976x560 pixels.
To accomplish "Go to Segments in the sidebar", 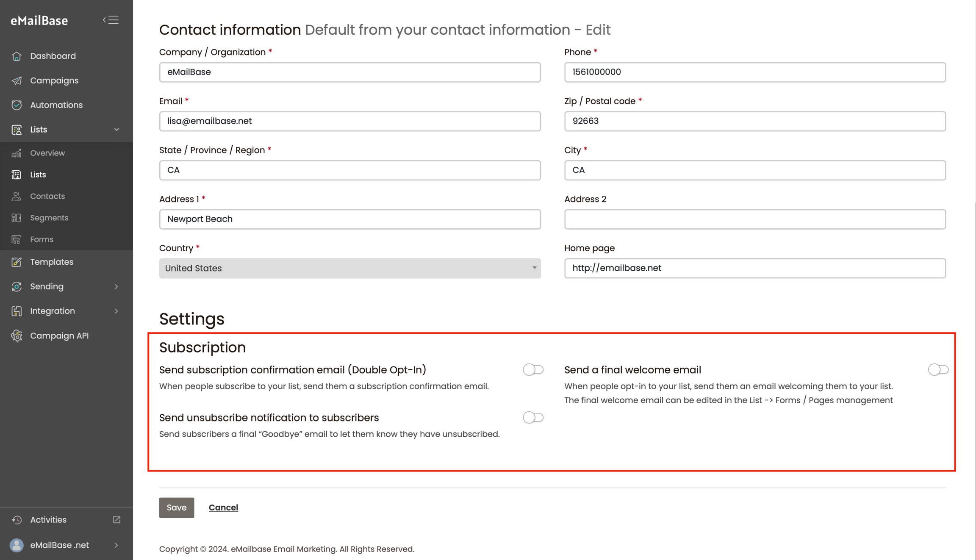I will click(x=49, y=218).
